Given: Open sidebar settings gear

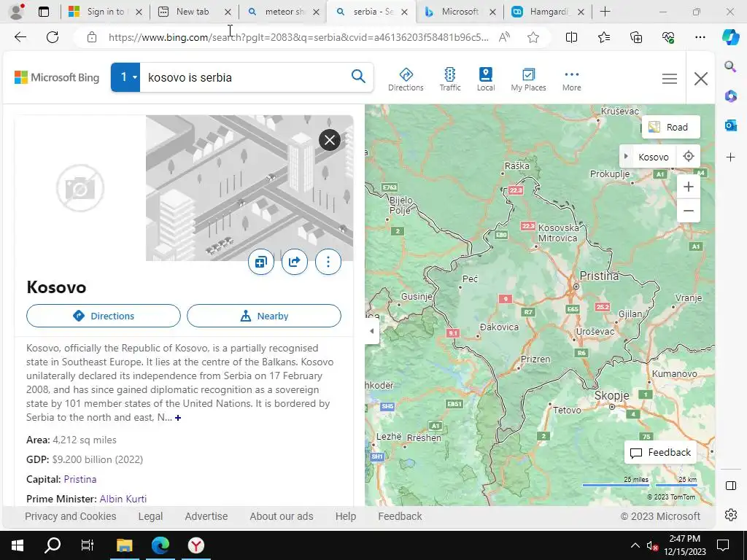Looking at the screenshot, I should 730,515.
